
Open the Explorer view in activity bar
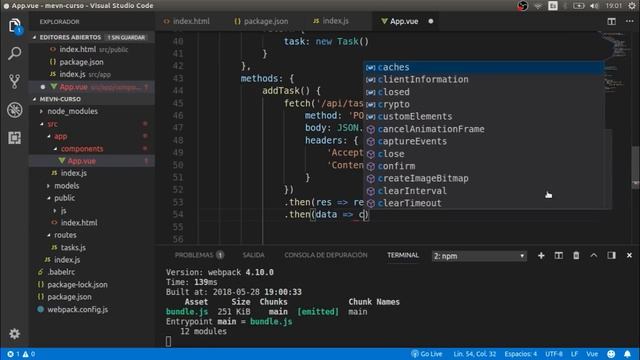(x=14, y=26)
